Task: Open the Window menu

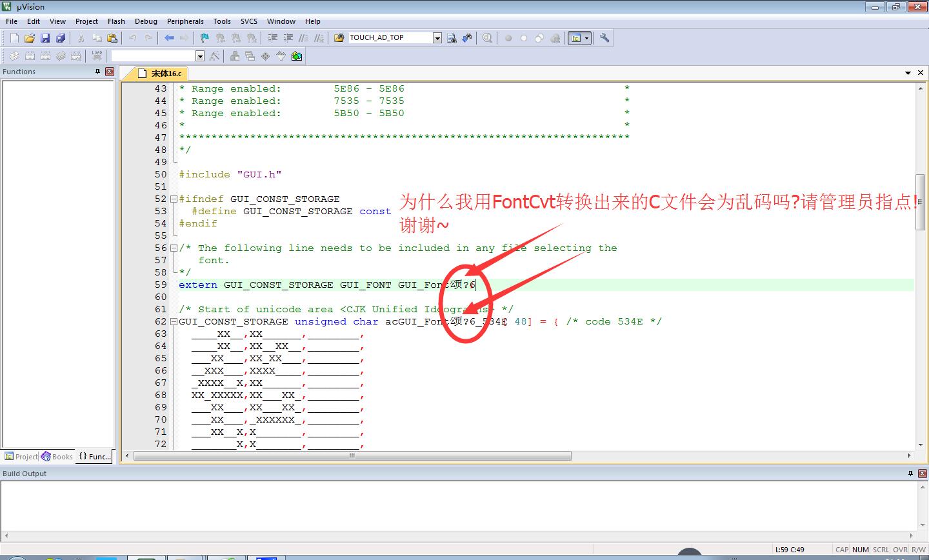Action: (281, 21)
